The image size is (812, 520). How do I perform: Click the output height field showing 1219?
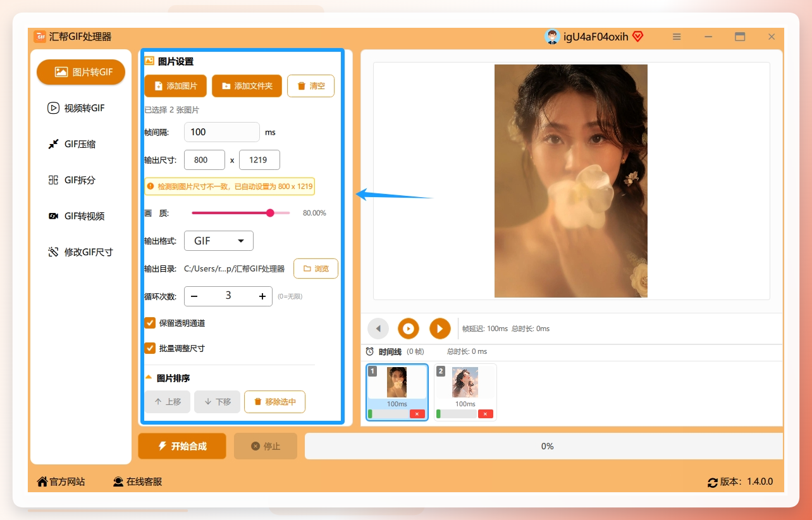(x=259, y=160)
